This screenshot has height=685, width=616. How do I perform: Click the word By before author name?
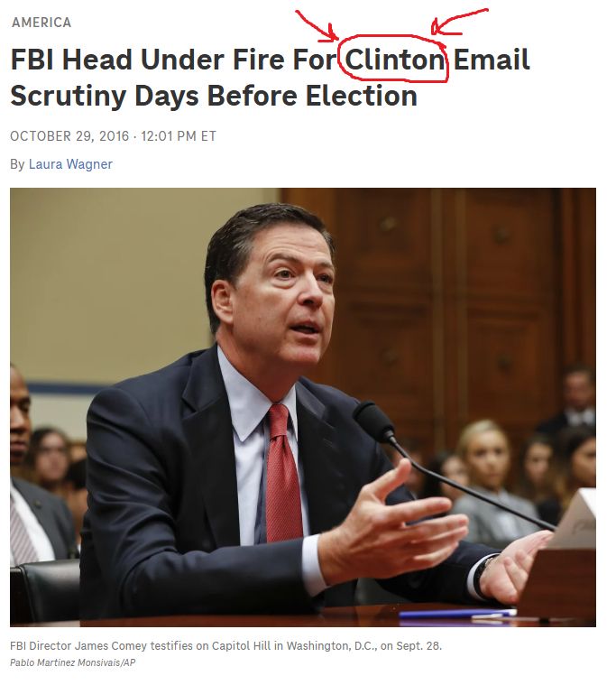click(x=17, y=164)
